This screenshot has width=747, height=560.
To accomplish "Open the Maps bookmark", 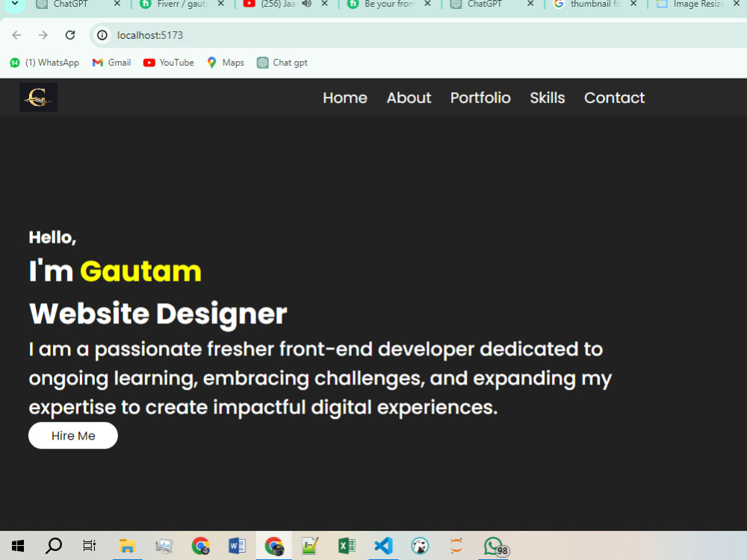I will [226, 63].
